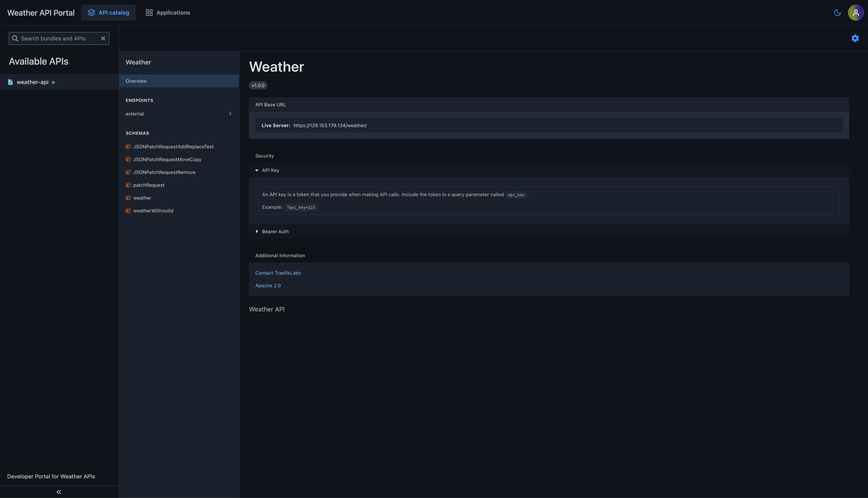Clear the search field with X icon

coord(103,38)
